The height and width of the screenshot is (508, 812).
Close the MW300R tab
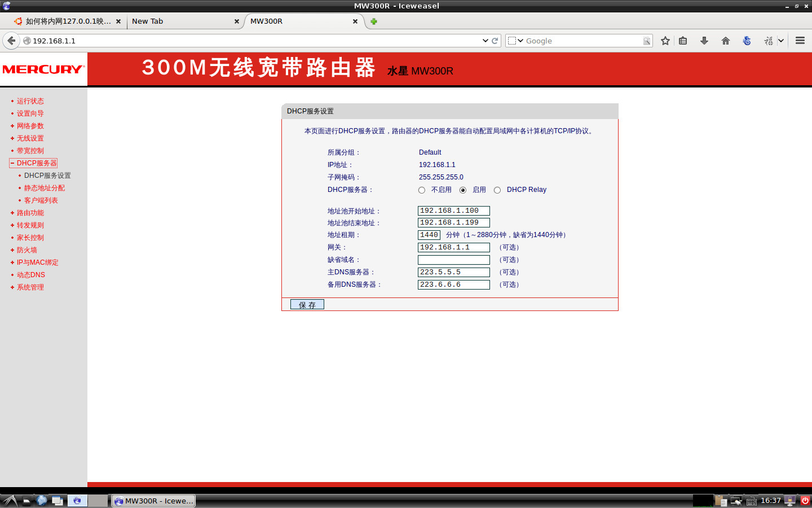(x=355, y=21)
